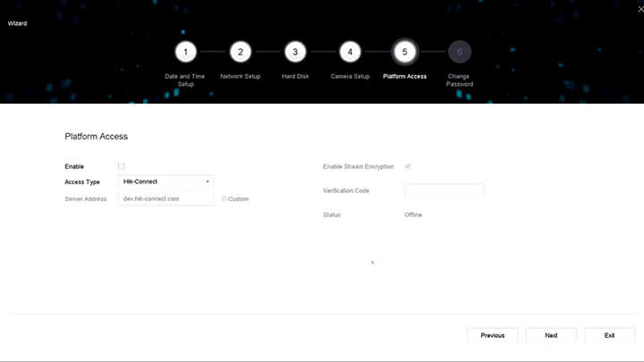Toggle Enable Stream Encryption checkbox

409,166
